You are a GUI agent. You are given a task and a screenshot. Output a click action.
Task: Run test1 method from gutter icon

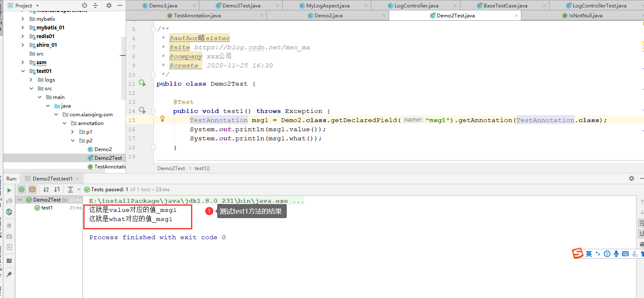(142, 111)
